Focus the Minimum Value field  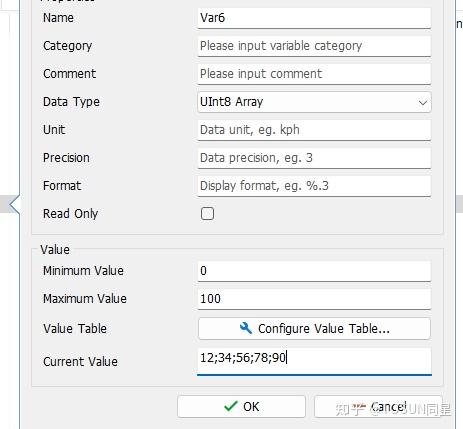(x=314, y=271)
